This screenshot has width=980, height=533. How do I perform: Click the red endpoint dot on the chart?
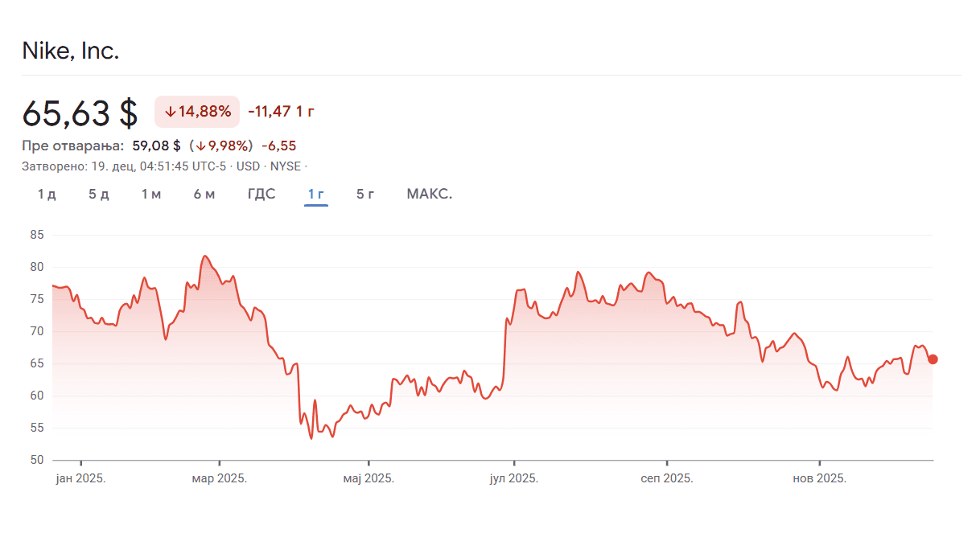point(933,359)
